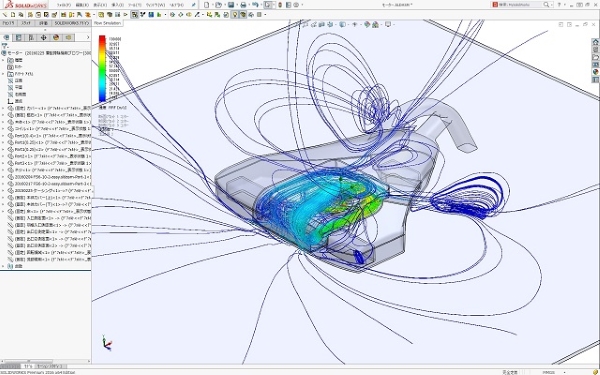Click the red color legend bar top
Image resolution: width=600 pixels, height=375 pixels.
[x=102, y=38]
